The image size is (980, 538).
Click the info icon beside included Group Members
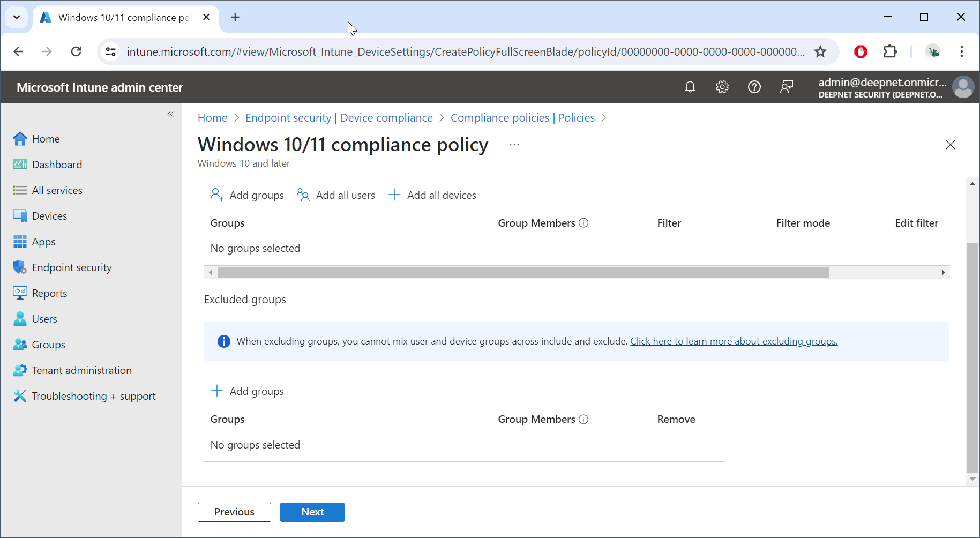pos(584,223)
